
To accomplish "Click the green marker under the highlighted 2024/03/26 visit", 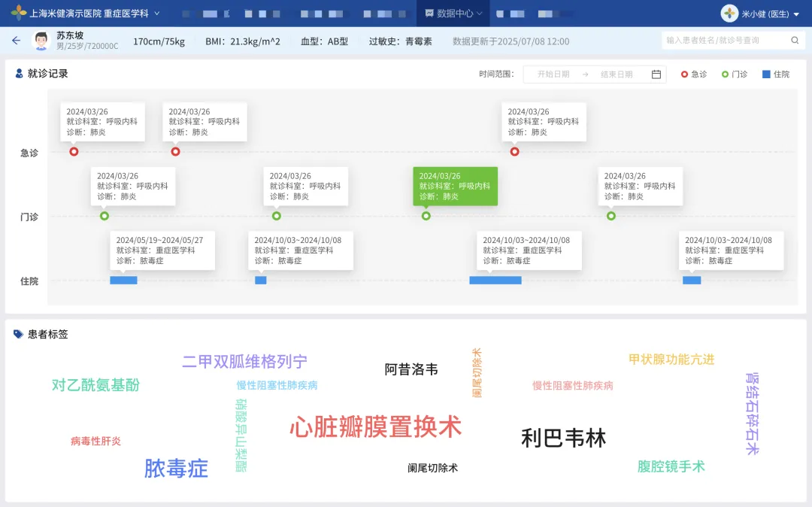I will [426, 215].
